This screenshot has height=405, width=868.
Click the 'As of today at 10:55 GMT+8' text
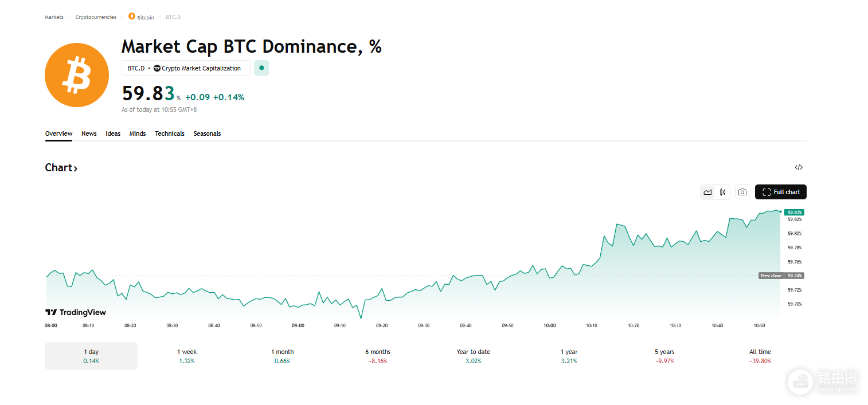pyautogui.click(x=159, y=109)
